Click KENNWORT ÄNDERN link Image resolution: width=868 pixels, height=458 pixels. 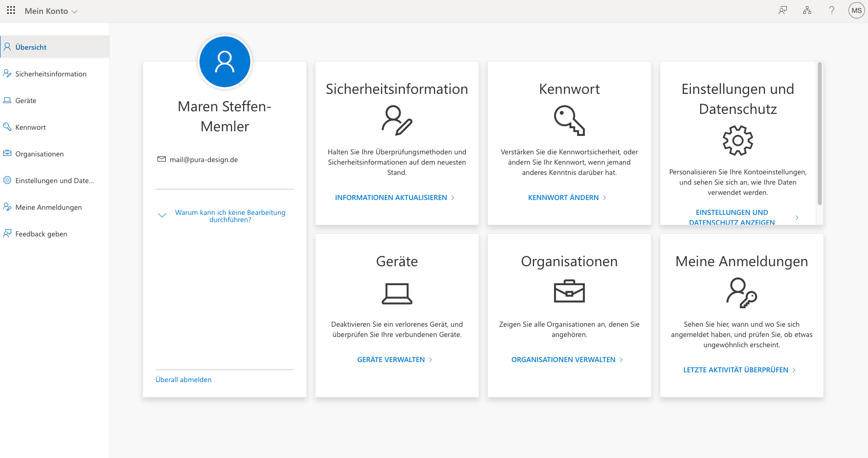pyautogui.click(x=563, y=197)
